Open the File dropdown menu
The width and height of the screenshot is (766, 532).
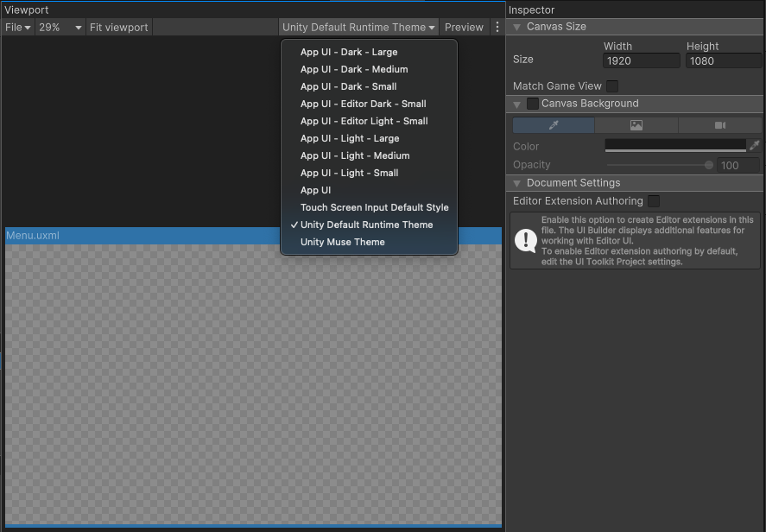pyautogui.click(x=18, y=28)
